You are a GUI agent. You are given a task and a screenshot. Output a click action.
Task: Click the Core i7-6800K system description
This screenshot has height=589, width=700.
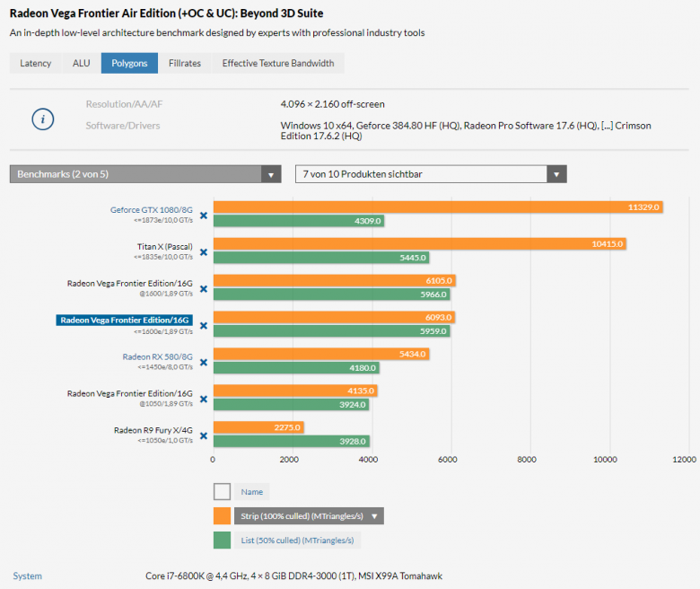(x=293, y=576)
